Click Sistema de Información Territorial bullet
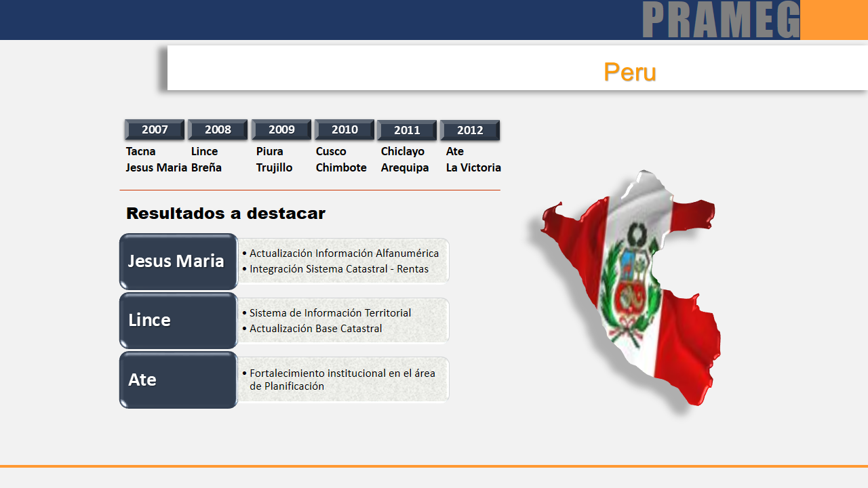This screenshot has width=868, height=488. tap(330, 313)
